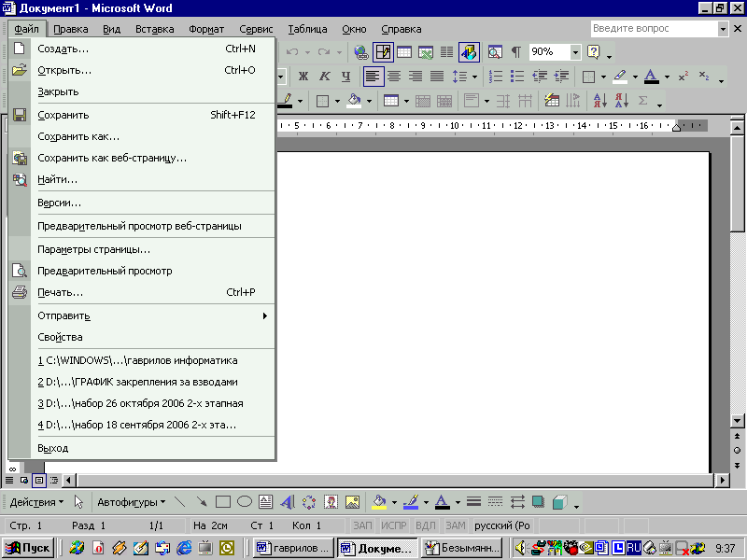This screenshot has width=747, height=560.
Task: Click the vertical scrollbar down arrow
Action: tap(737, 421)
